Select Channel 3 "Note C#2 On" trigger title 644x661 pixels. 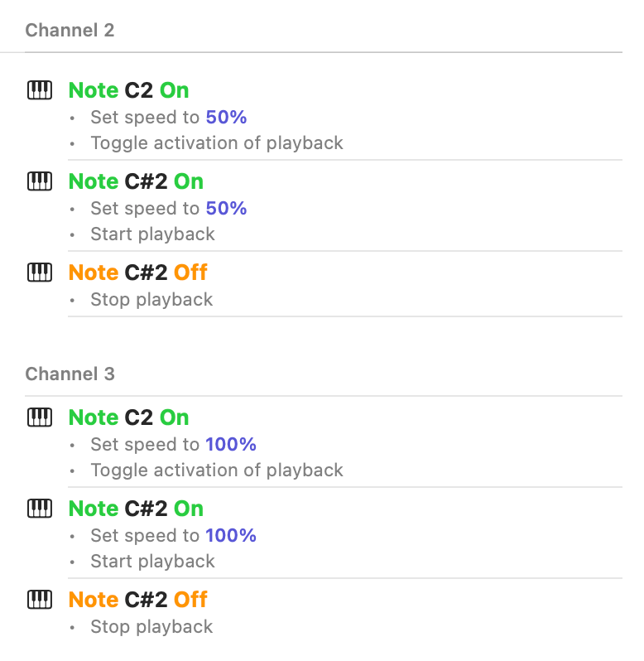point(136,509)
